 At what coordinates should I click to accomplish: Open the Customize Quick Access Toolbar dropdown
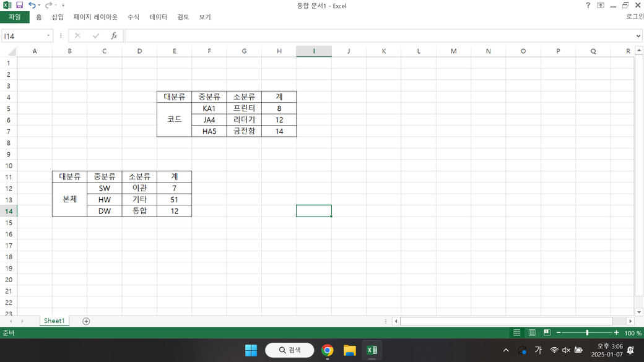pos(63,6)
